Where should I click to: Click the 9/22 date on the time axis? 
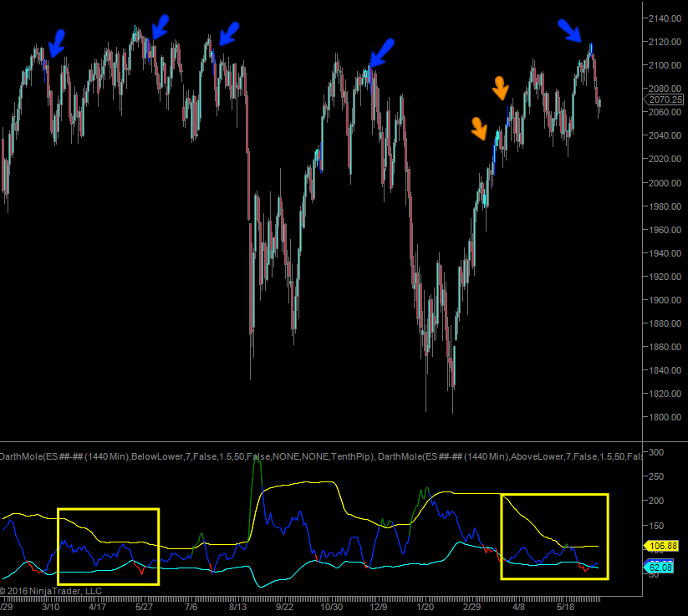pos(284,608)
